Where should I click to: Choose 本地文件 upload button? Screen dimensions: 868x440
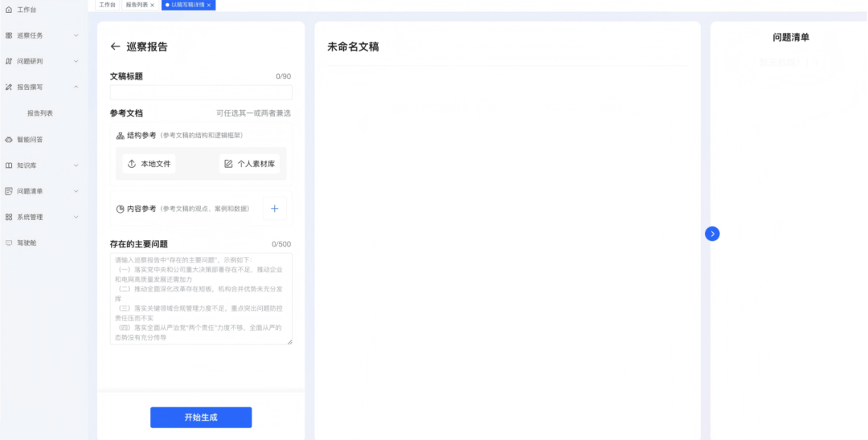149,164
